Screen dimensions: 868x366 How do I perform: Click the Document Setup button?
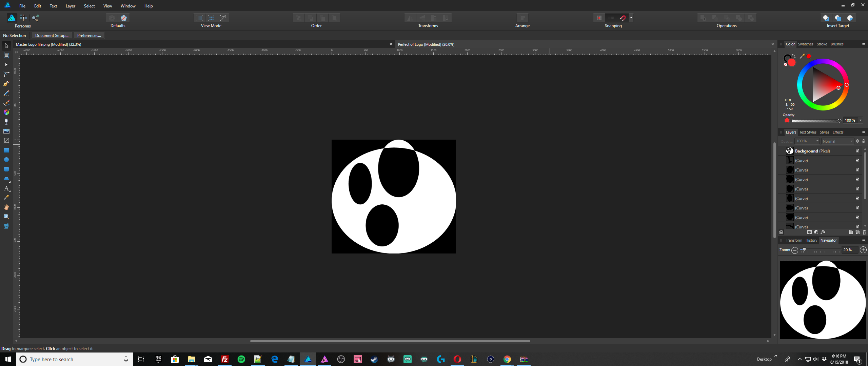click(x=52, y=35)
